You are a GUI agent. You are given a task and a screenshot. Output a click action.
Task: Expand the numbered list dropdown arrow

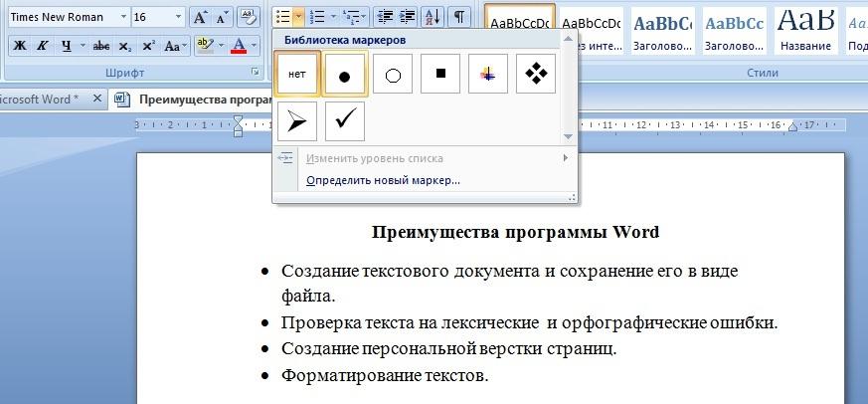331,17
